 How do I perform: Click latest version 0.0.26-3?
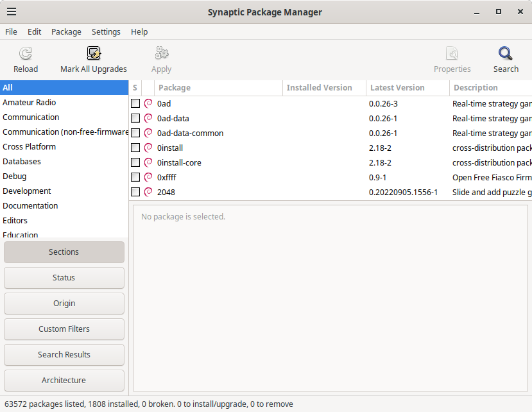(x=383, y=103)
